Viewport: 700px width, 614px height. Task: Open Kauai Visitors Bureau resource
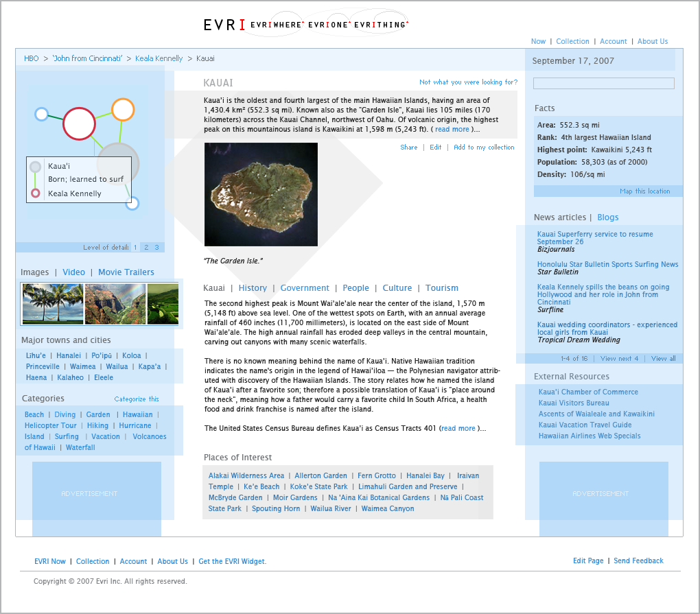(573, 403)
